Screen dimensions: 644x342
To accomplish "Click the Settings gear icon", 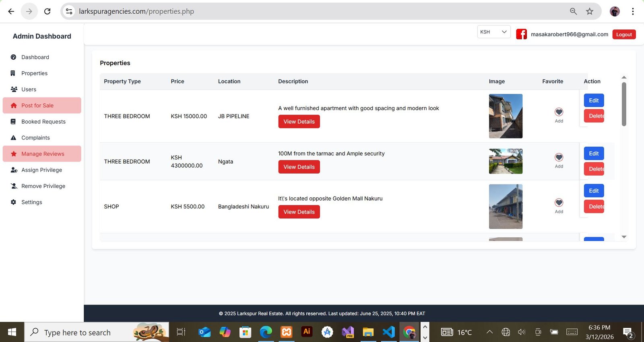I will click(13, 202).
